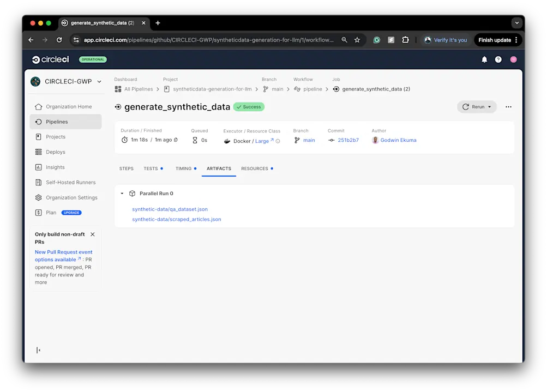Click the CircleCI logo
547x392 pixels.
click(x=50, y=59)
